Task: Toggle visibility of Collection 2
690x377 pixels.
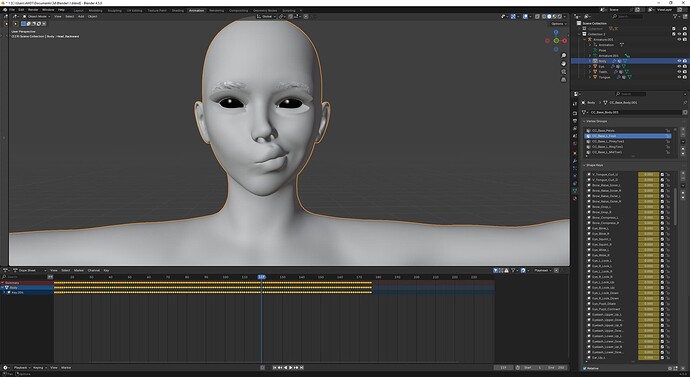Action: (679, 34)
